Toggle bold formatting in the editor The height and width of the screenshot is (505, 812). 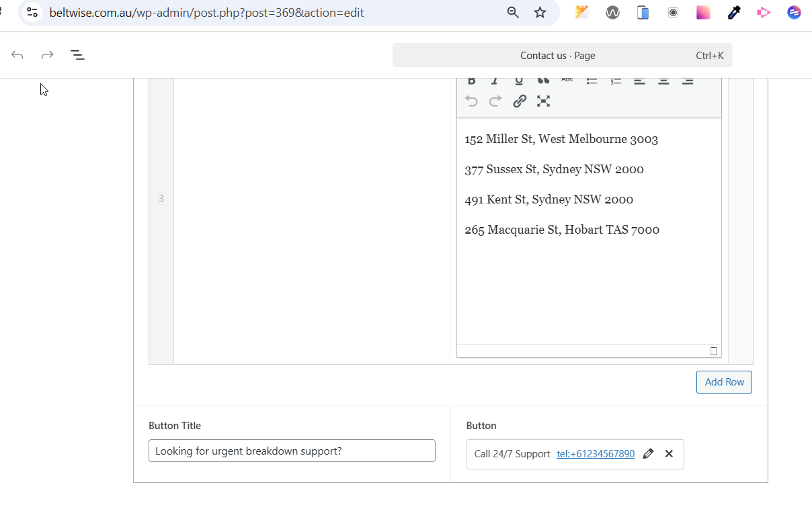[472, 81]
